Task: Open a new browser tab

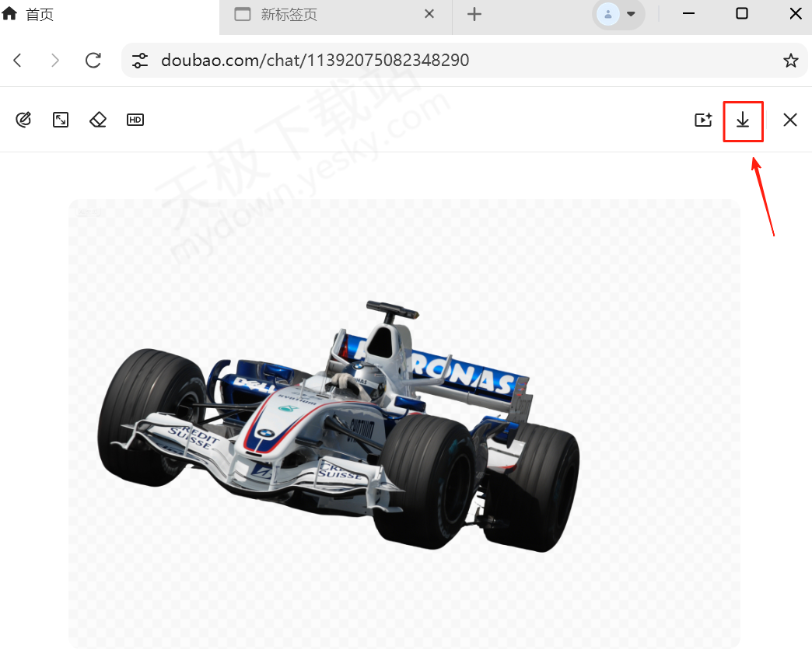Action: point(474,14)
